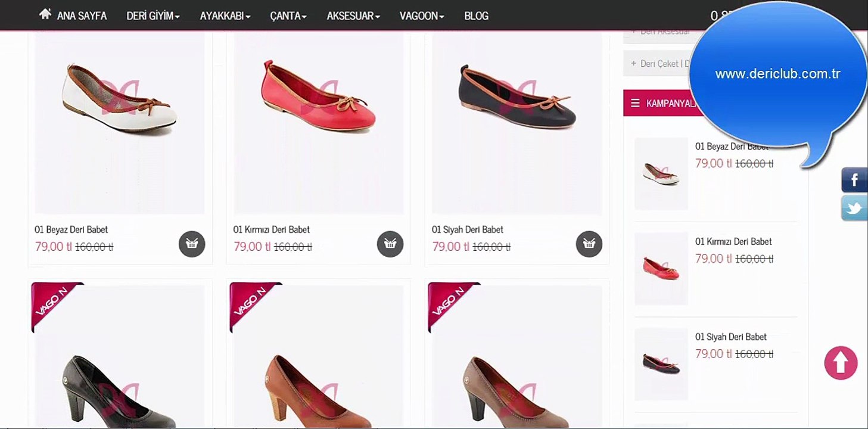Open 01 Siyah Deri Babet product title in grid
This screenshot has width=868, height=429.
468,229
